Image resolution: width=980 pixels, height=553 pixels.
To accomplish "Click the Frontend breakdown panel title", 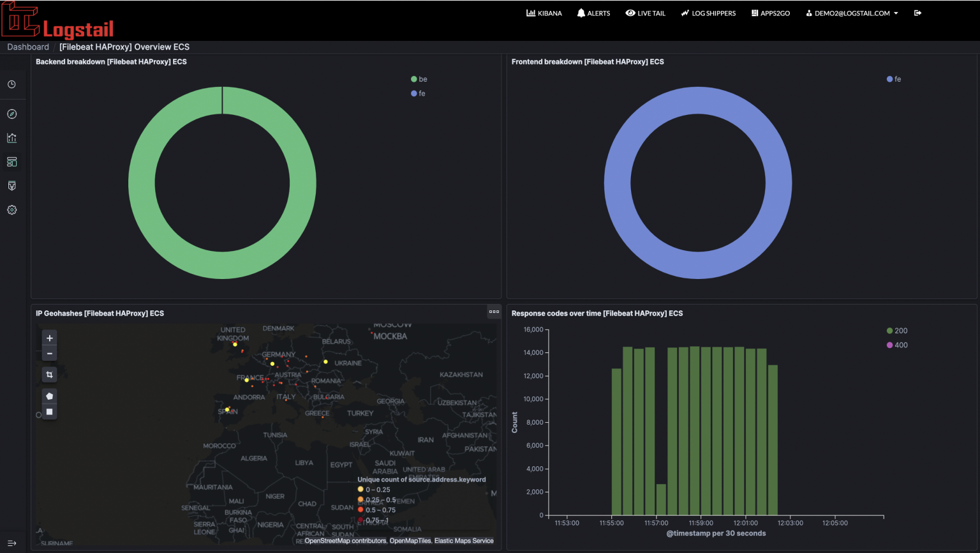I will pos(588,62).
